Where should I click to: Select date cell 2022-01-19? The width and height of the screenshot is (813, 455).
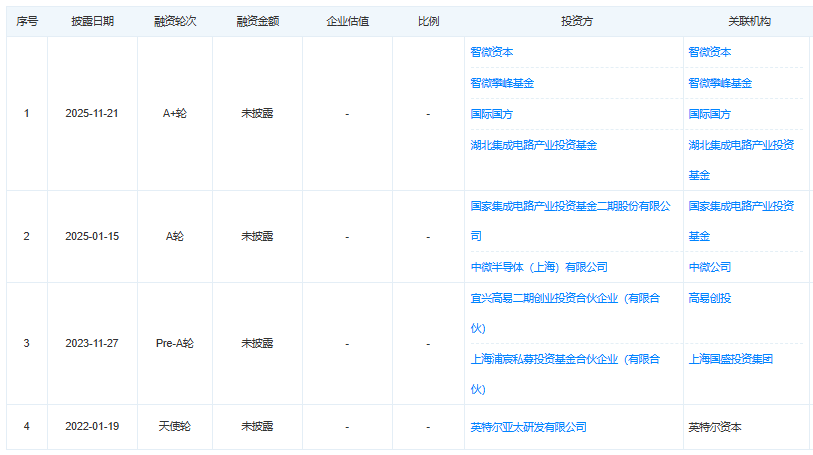(92, 426)
